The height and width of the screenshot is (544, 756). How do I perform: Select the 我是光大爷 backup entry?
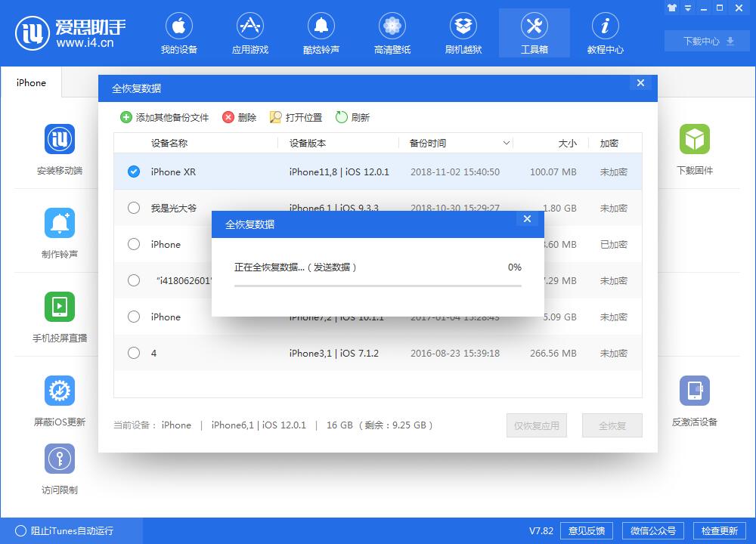pos(134,208)
